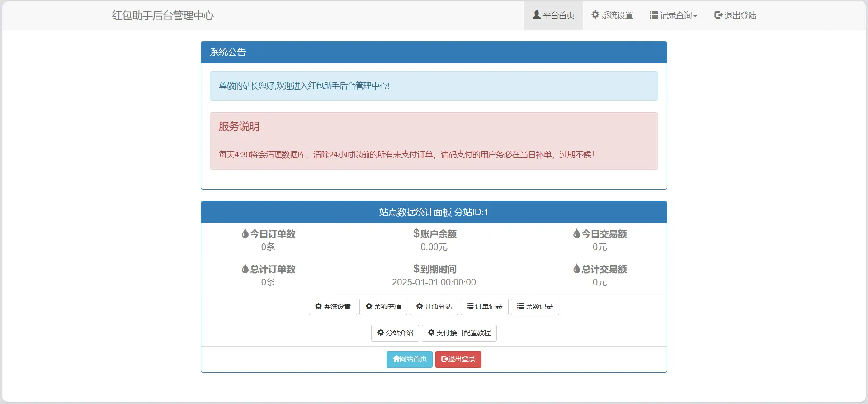868x404 pixels.
Task: Click the gear icon in navbar 系统设置
Action: (595, 15)
